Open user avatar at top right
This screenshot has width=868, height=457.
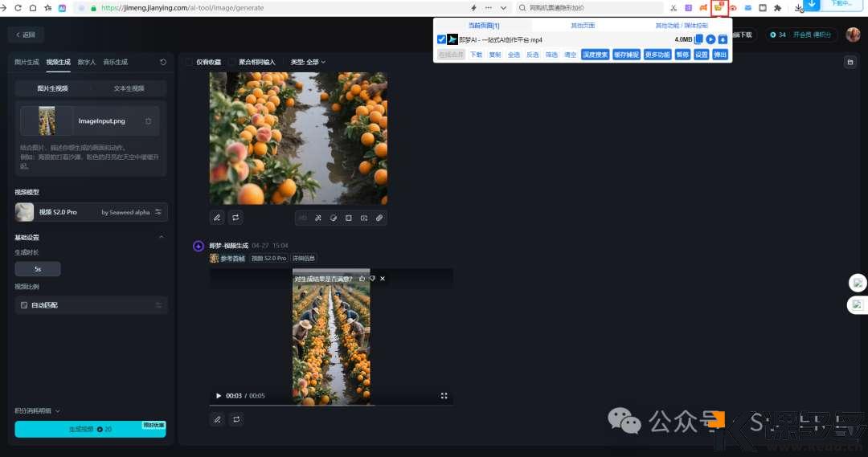[x=853, y=35]
